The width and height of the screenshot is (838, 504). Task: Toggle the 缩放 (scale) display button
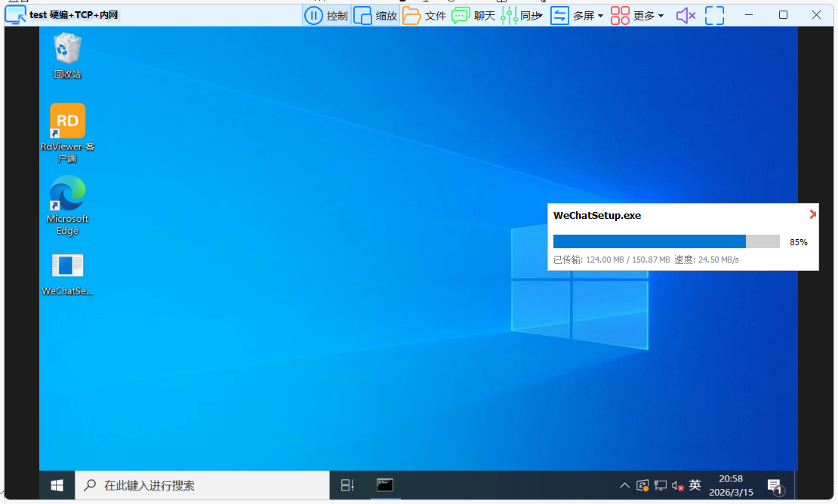click(375, 15)
